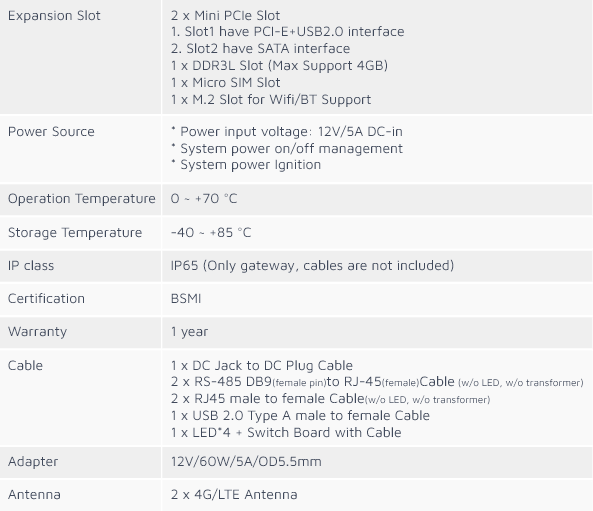This screenshot has height=511, width=593.
Task: Click the BSMI certification value
Action: point(186,298)
